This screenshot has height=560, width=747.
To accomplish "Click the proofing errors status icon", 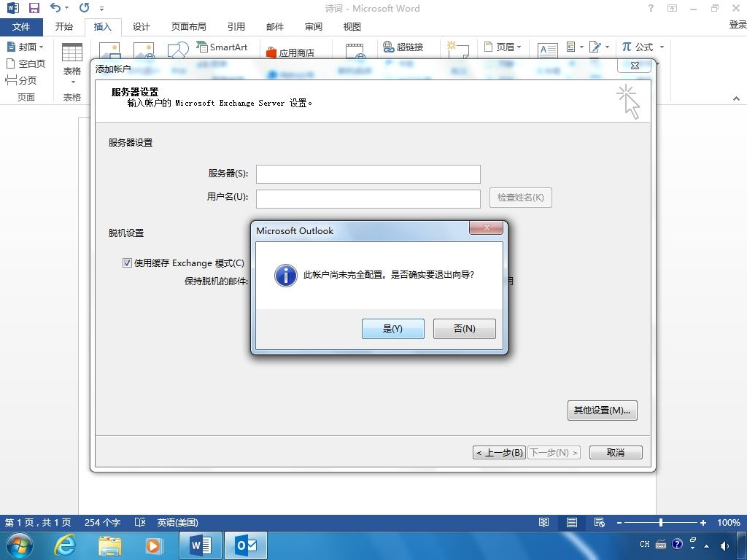I will coord(140,522).
